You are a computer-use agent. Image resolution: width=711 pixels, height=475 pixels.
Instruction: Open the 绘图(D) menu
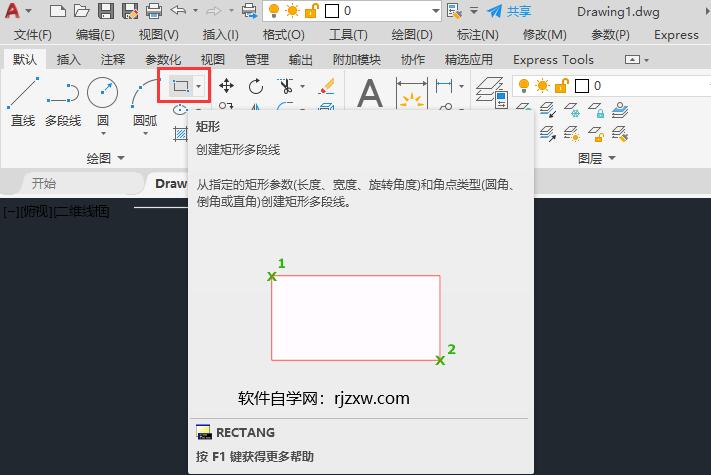[x=412, y=35]
